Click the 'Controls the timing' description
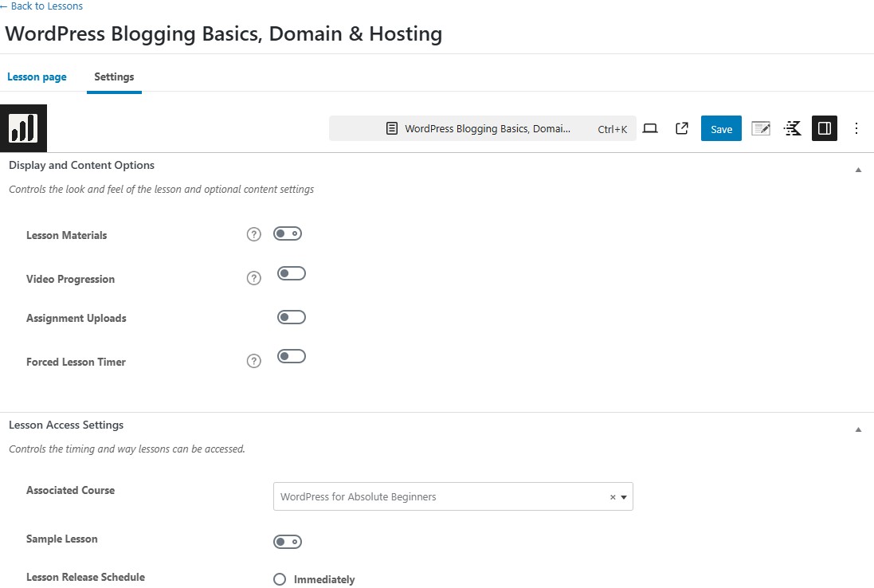This screenshot has width=874, height=588. tap(127, 449)
